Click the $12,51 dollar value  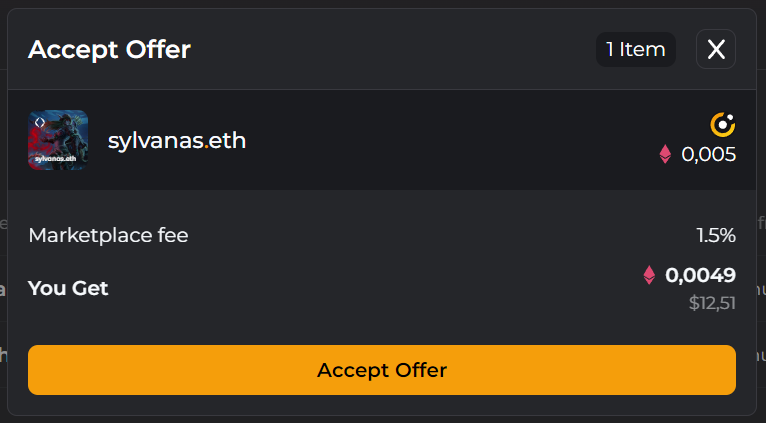click(712, 303)
